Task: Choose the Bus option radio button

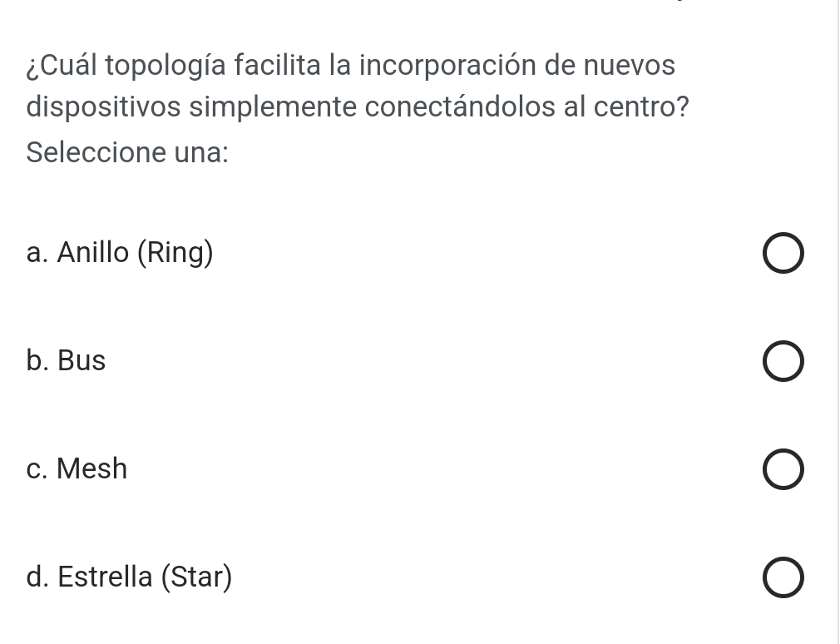Action: coord(783,361)
